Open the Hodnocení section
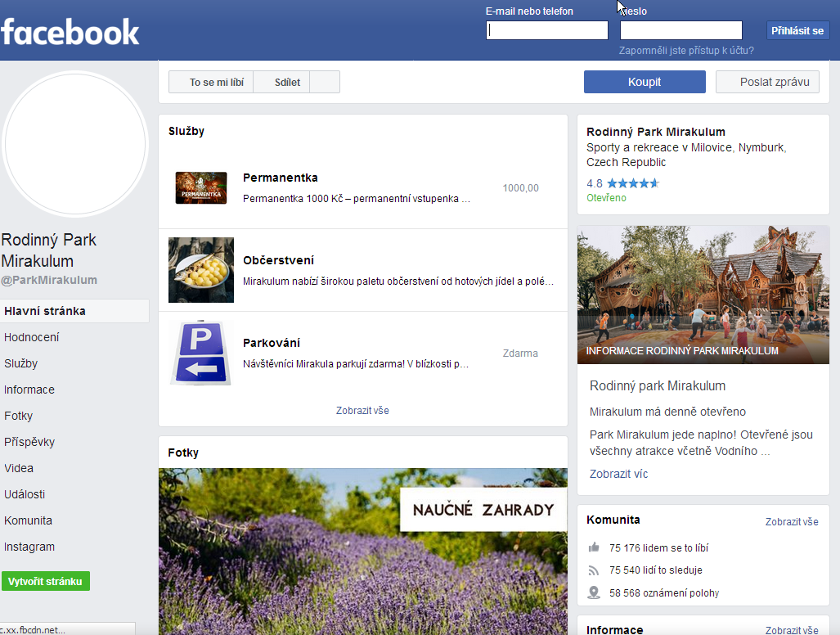 click(x=32, y=338)
